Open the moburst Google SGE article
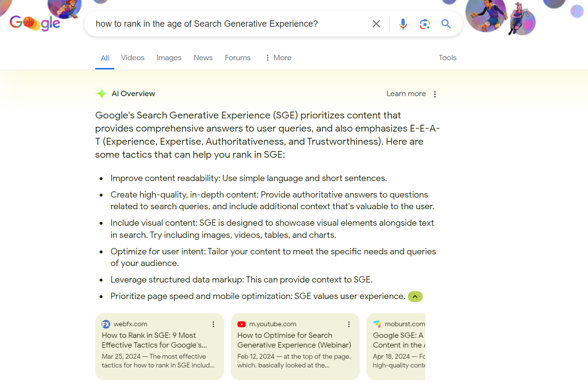Viewport: 588px width, 383px height. click(398, 340)
